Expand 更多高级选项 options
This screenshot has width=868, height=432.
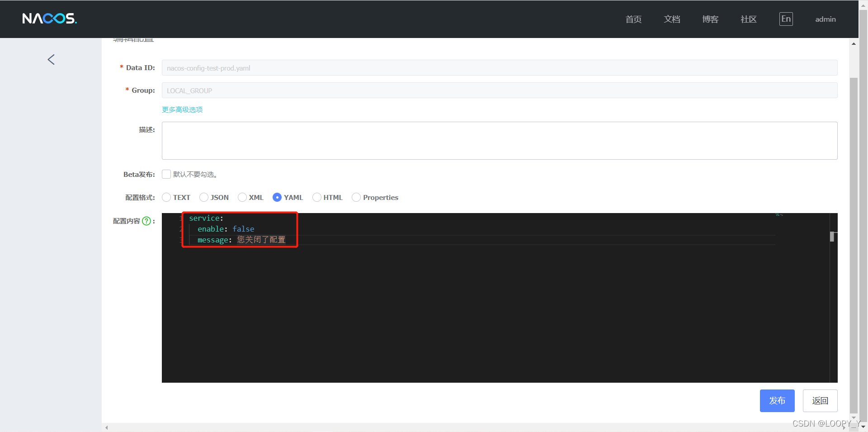click(182, 110)
